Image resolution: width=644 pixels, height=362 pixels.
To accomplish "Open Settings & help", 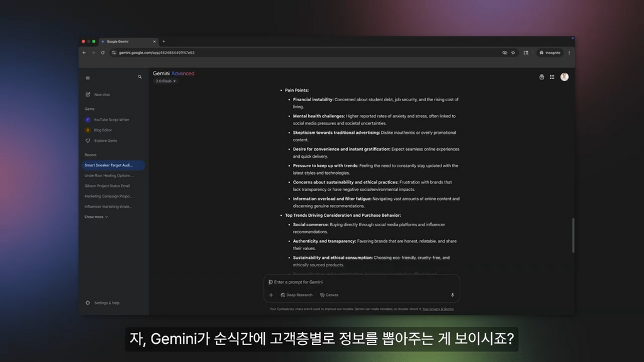I will (107, 303).
